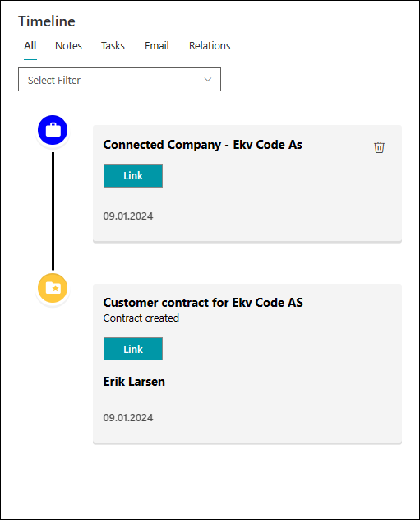Screen dimensions: 420x520
Task: Click the Customer contract for Ekv Code AS title
Action: point(203,303)
